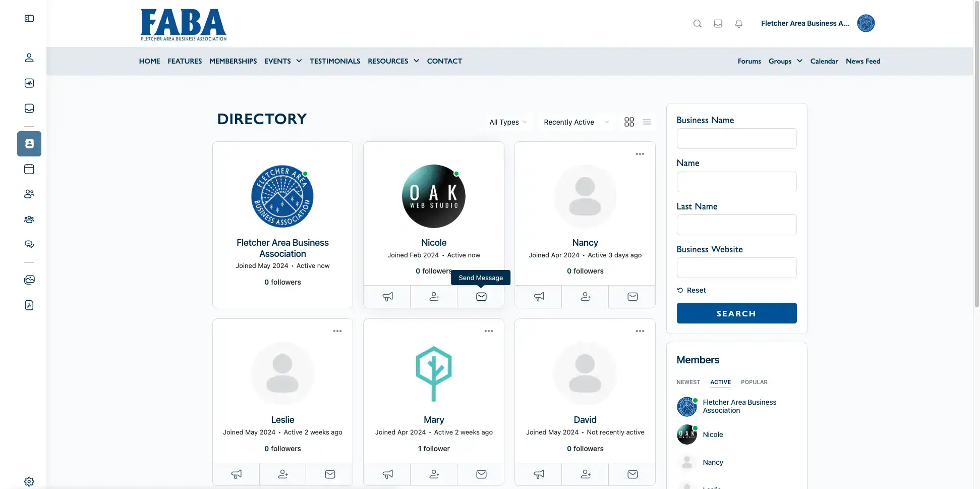Viewport: 980px width, 489px height.
Task: Open notifications bell icon
Action: 739,24
